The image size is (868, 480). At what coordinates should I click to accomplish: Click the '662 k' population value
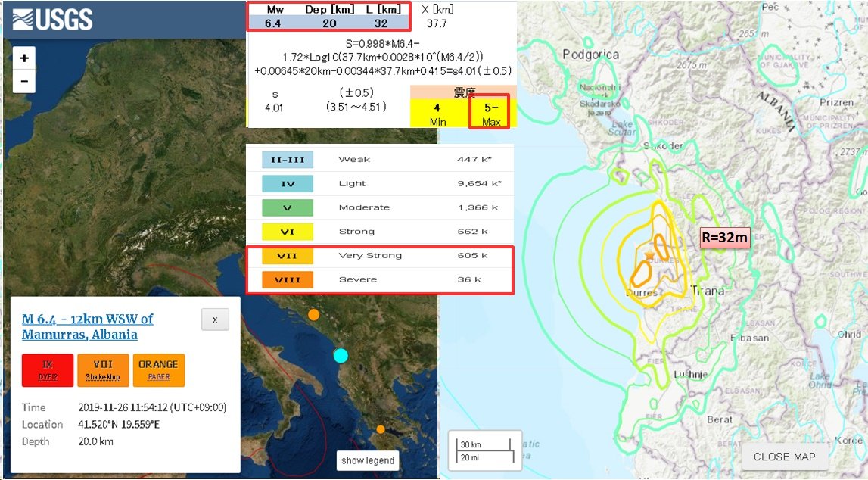(472, 232)
